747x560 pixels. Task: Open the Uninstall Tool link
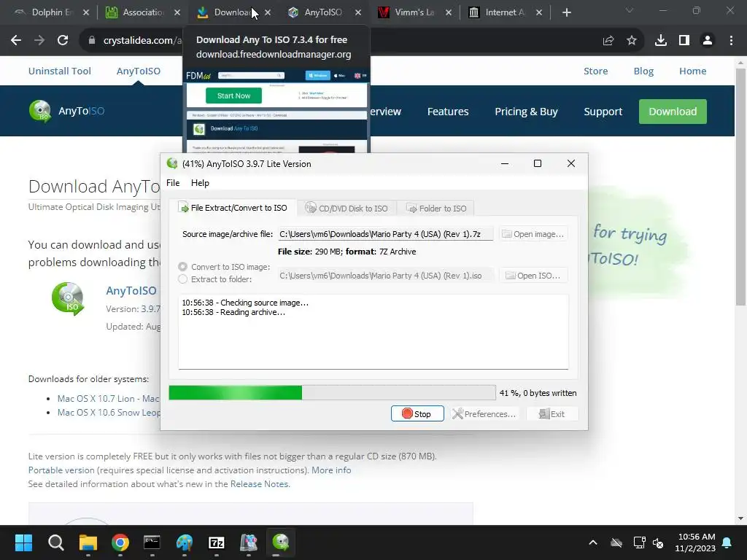(60, 71)
